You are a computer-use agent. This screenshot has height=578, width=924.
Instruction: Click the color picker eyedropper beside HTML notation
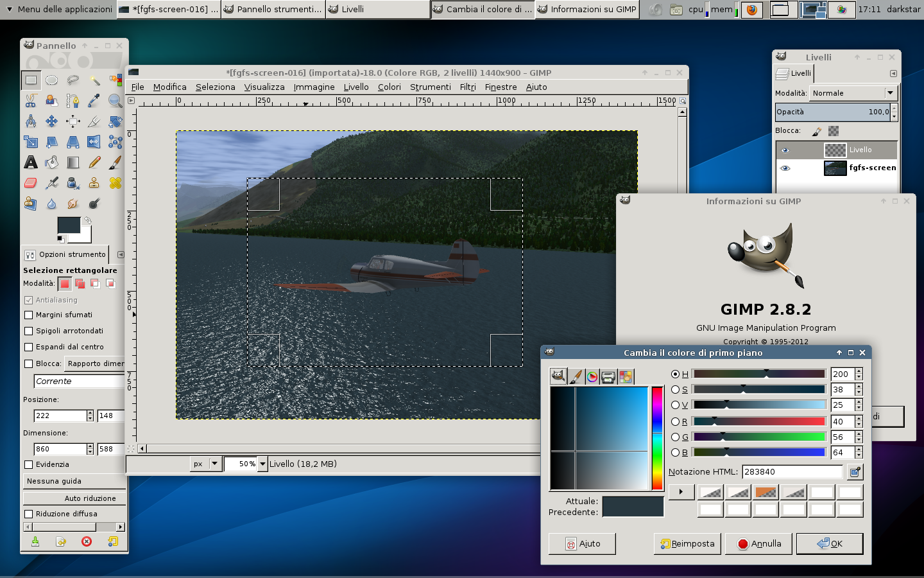point(855,472)
